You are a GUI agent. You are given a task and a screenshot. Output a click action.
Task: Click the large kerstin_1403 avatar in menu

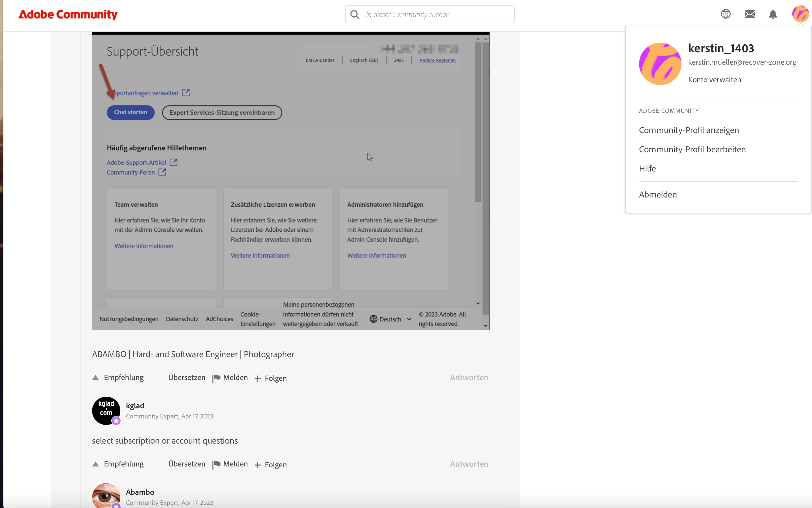tap(660, 64)
